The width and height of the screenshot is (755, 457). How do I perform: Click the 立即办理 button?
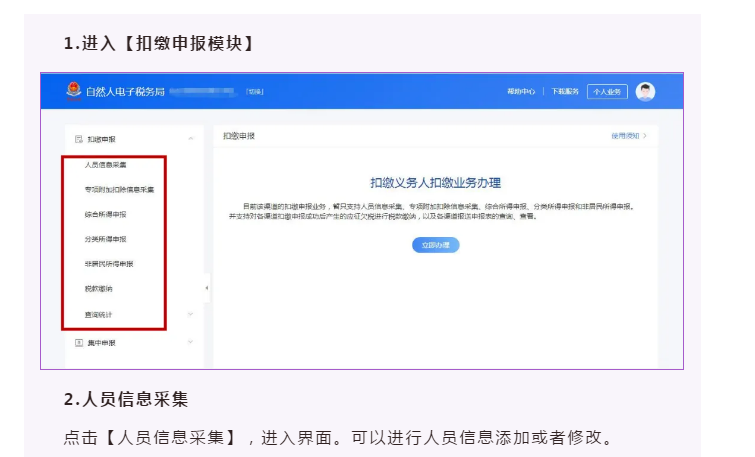tap(436, 245)
